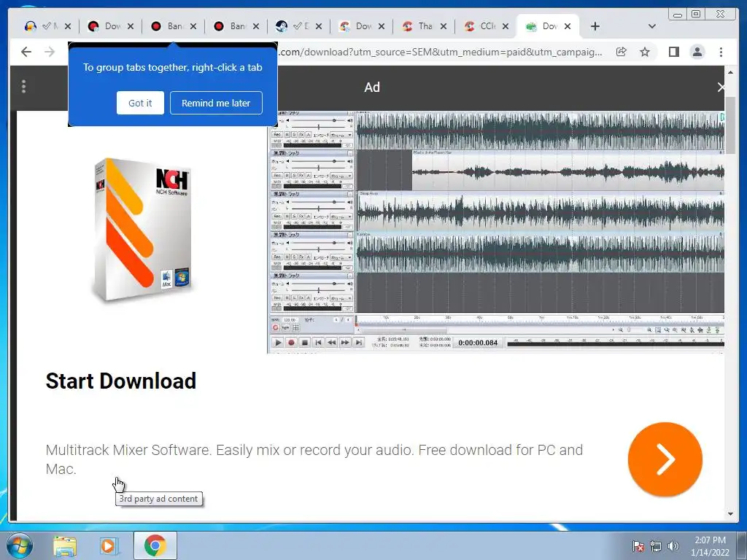Screen dimensions: 747x560
Task: Click Remind me later button
Action: [x=216, y=103]
